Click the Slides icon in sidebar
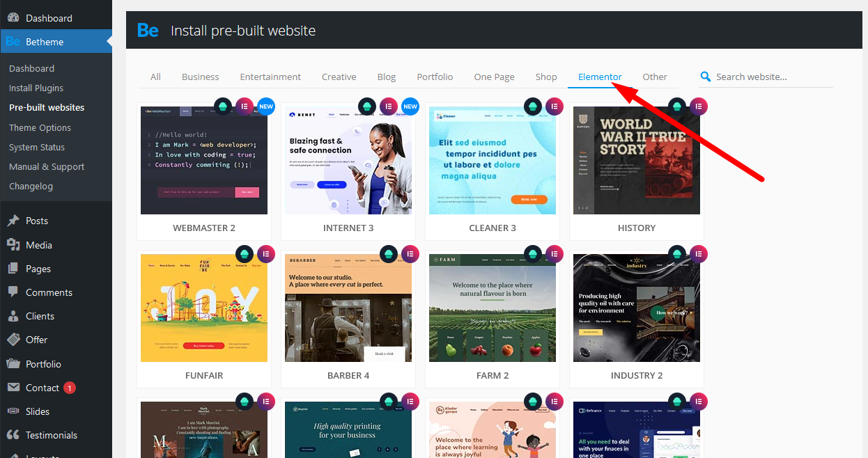 pyautogui.click(x=13, y=411)
